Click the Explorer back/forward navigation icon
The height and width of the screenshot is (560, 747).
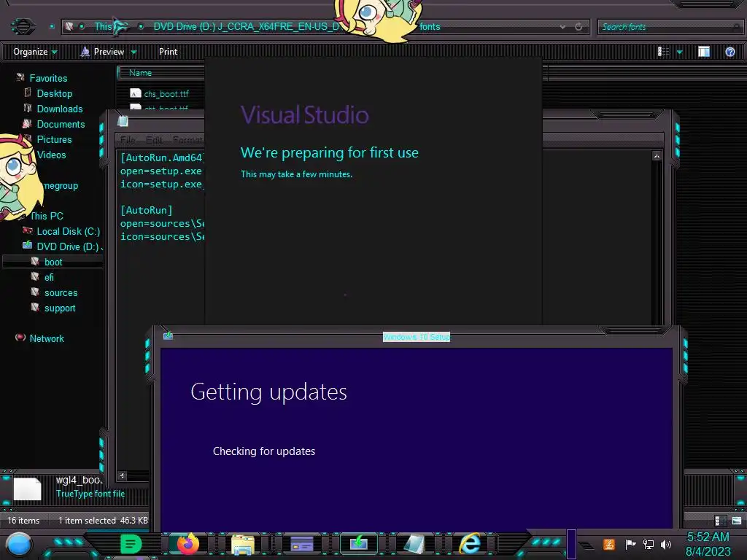(23, 26)
